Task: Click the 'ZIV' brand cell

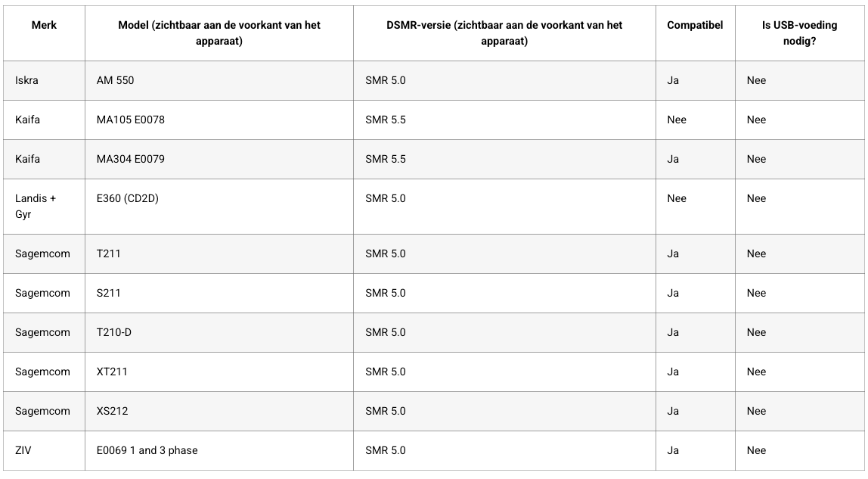Action: coord(23,450)
